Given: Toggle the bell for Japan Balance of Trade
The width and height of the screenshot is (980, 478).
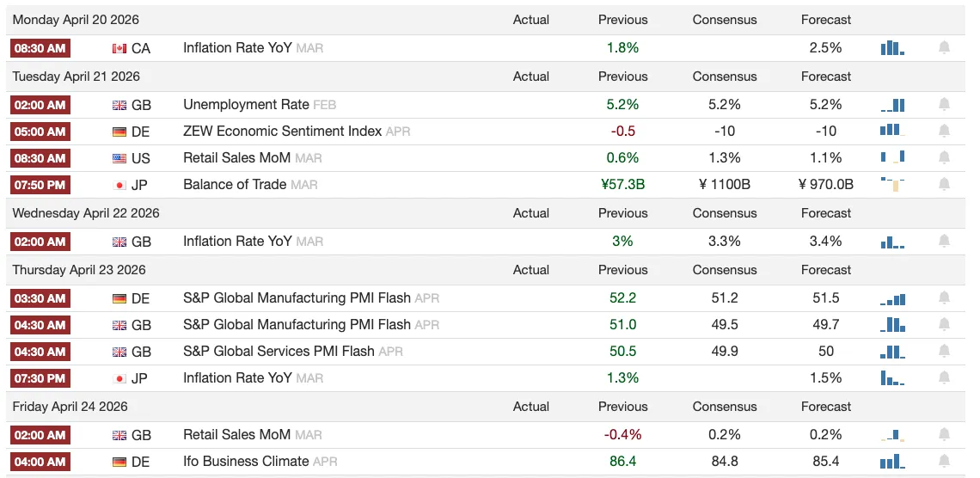Looking at the screenshot, I should coord(944,185).
